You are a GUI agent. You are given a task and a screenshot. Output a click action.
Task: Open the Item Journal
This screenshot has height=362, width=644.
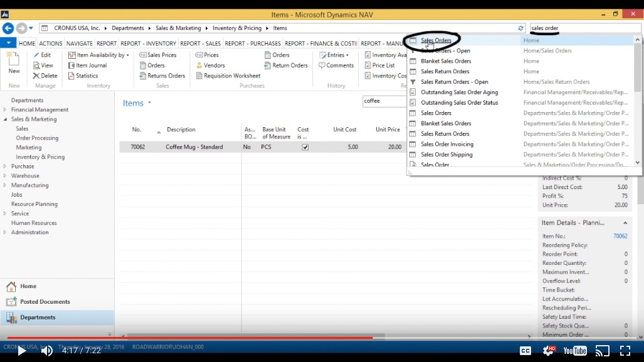pyautogui.click(x=92, y=65)
